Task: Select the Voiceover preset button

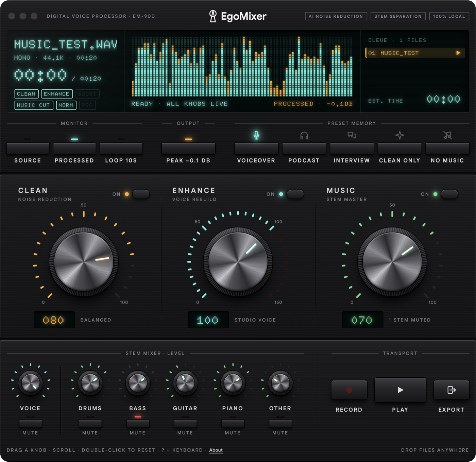Action: tap(256, 149)
